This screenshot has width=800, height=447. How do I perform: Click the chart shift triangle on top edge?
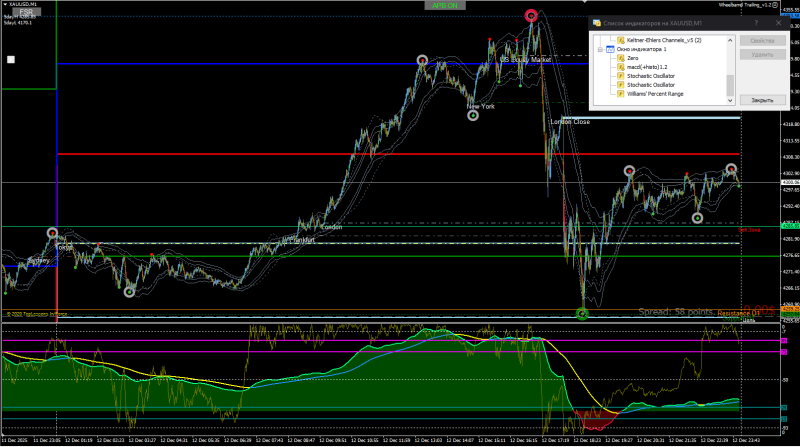point(584,2)
